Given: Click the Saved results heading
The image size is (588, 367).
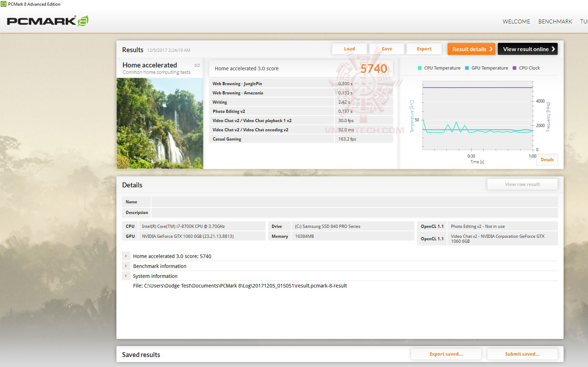Looking at the screenshot, I should pyautogui.click(x=141, y=355).
